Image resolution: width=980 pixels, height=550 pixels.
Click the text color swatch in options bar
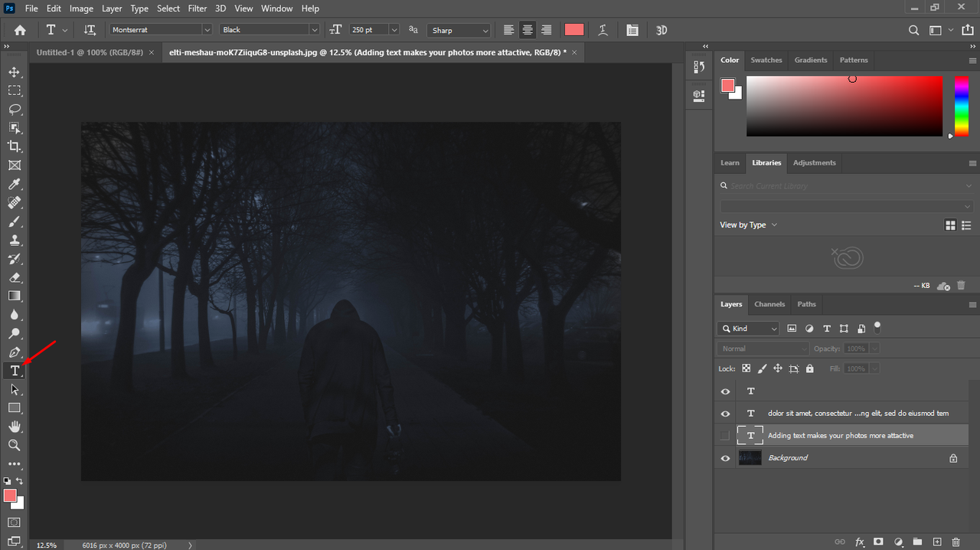[x=573, y=30]
